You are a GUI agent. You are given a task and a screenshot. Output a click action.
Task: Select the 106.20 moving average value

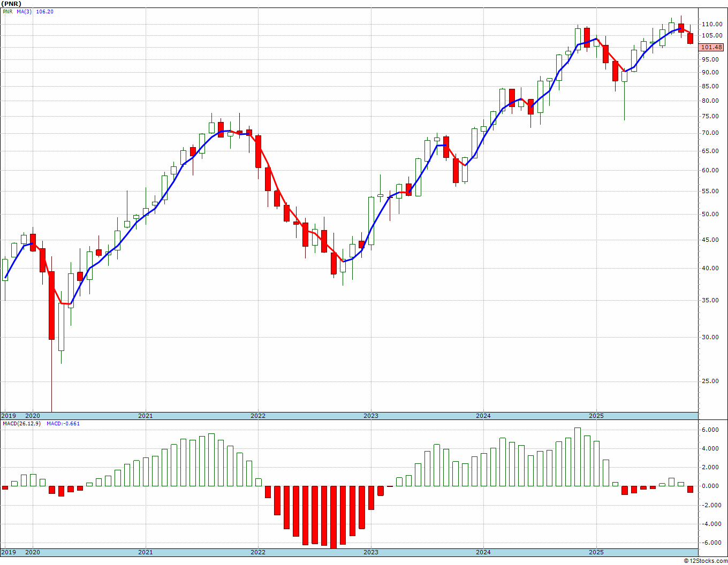pyautogui.click(x=44, y=11)
